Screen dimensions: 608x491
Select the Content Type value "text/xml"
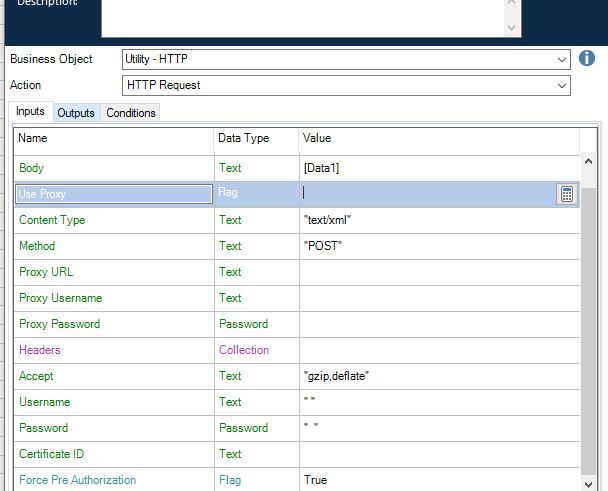pyautogui.click(x=327, y=220)
